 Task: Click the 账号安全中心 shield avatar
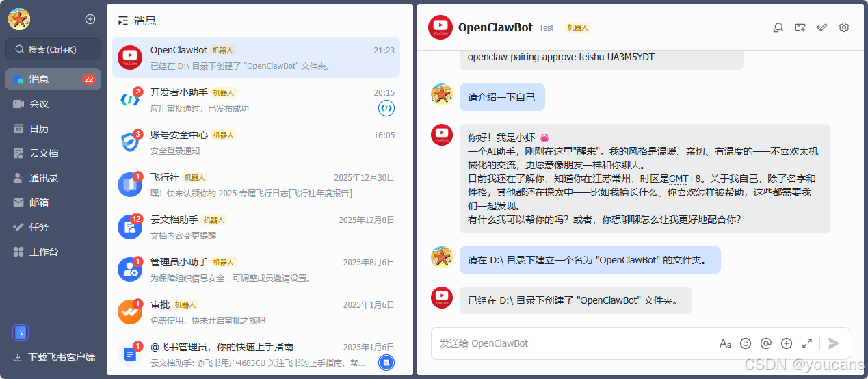click(x=129, y=142)
